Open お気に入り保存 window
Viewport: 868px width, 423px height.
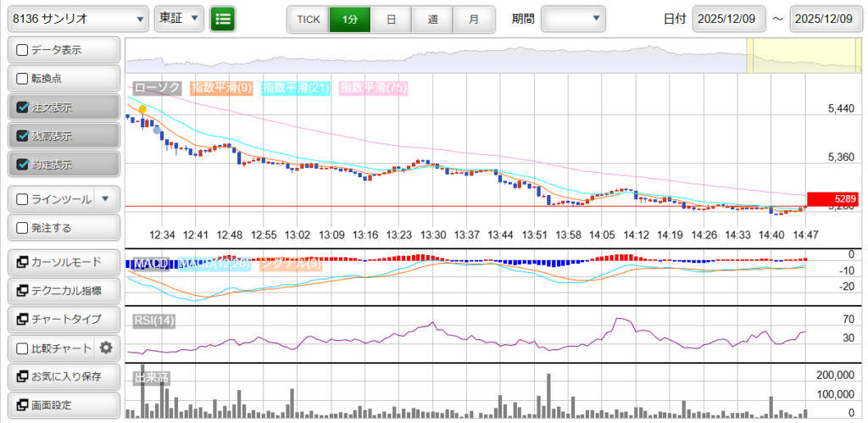[64, 376]
